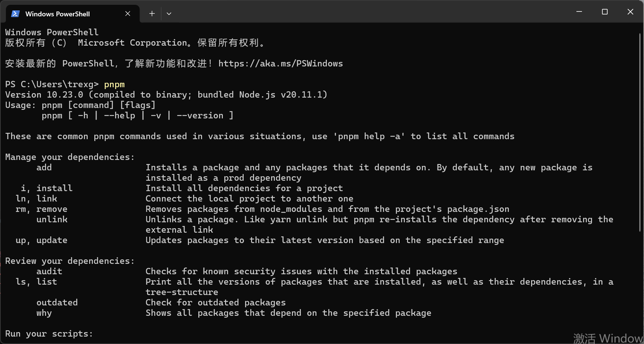
Task: Select the Windows PowerShell tab title
Action: 58,14
